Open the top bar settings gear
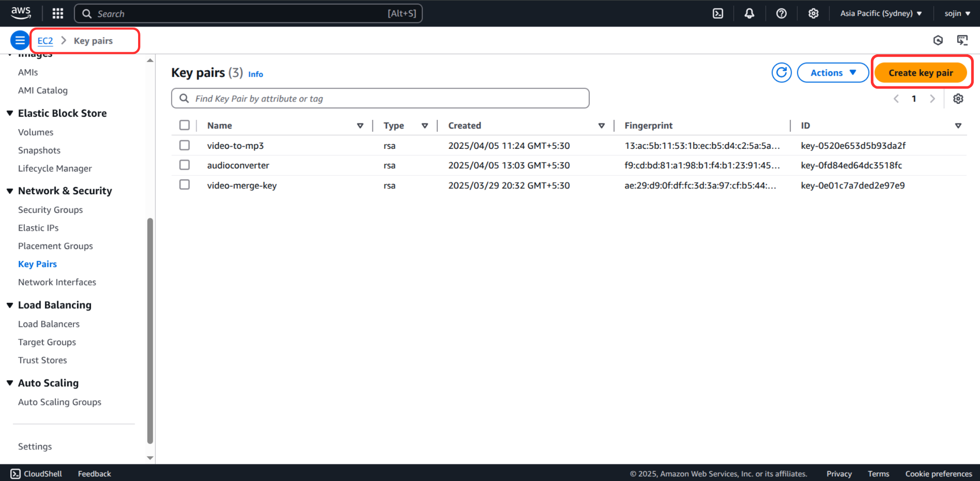Image resolution: width=980 pixels, height=481 pixels. click(813, 13)
